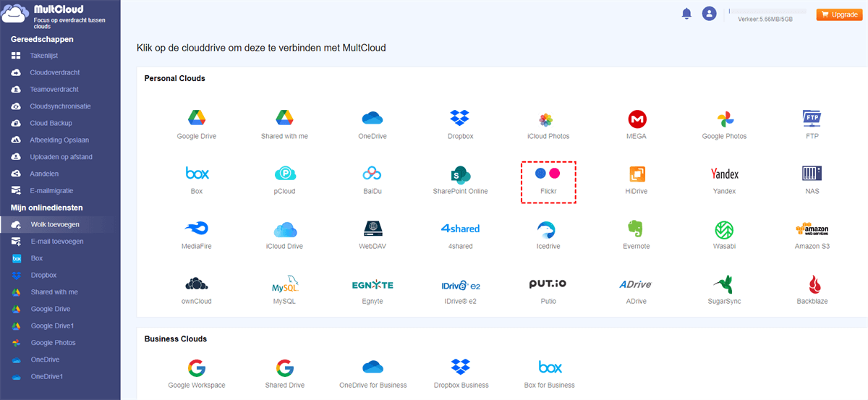Open the Dropbox drive in sidebar
868x400 pixels.
pyautogui.click(x=43, y=276)
